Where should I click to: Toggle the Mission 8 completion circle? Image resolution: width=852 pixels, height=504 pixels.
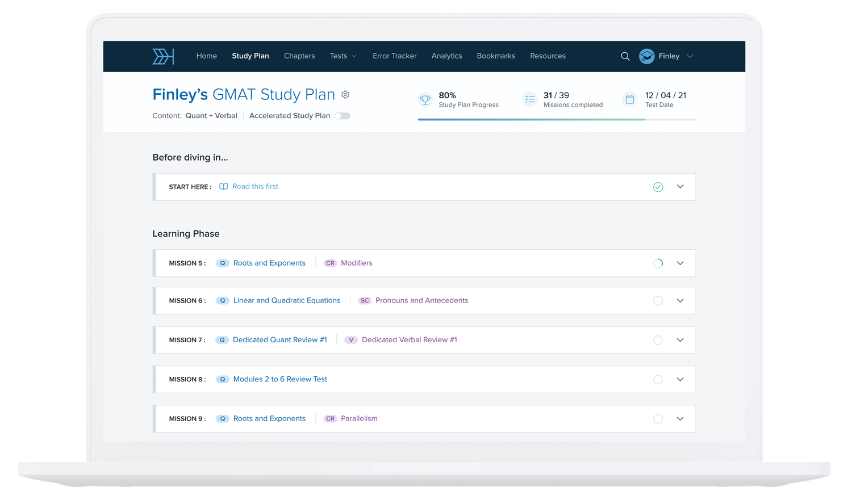[x=658, y=380]
